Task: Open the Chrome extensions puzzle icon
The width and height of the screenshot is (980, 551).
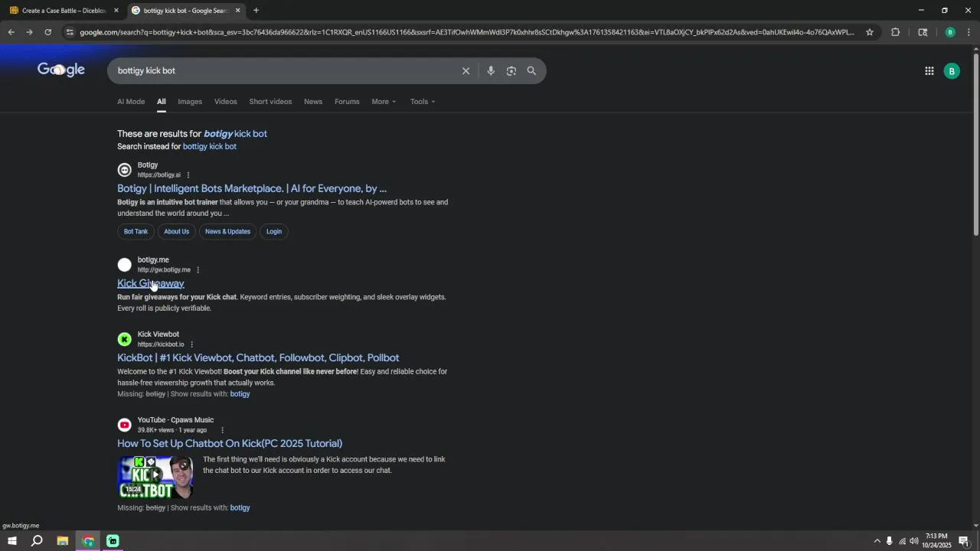Action: click(x=895, y=32)
